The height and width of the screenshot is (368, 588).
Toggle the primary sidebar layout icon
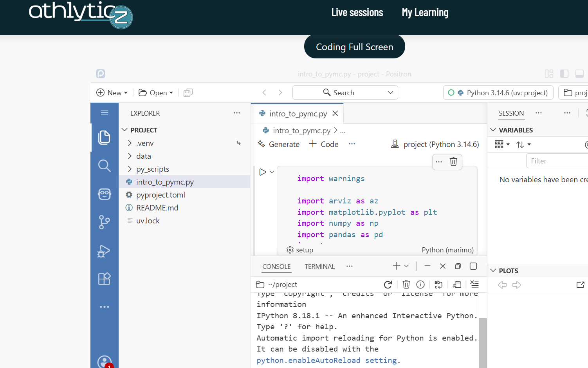[564, 74]
